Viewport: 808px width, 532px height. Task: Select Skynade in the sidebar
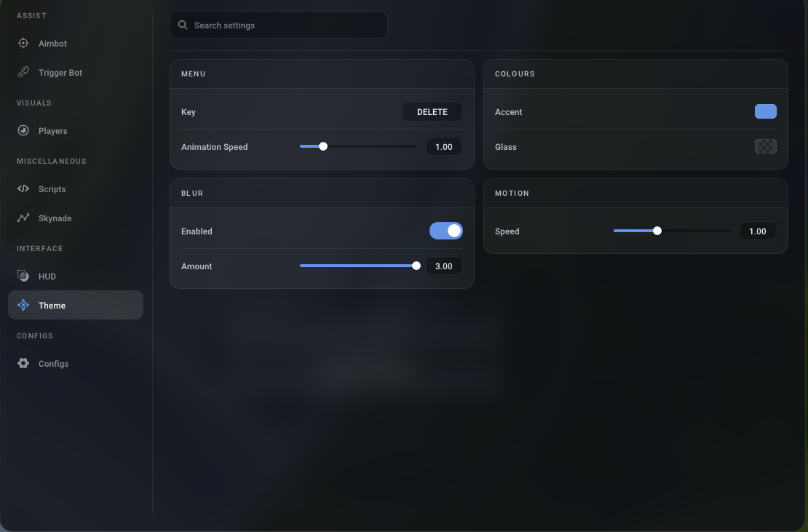[x=76, y=218]
